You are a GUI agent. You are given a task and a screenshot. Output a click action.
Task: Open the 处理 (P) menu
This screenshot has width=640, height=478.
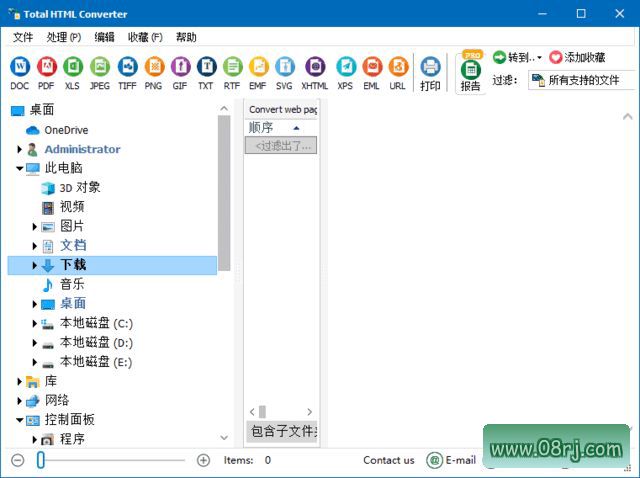point(64,38)
